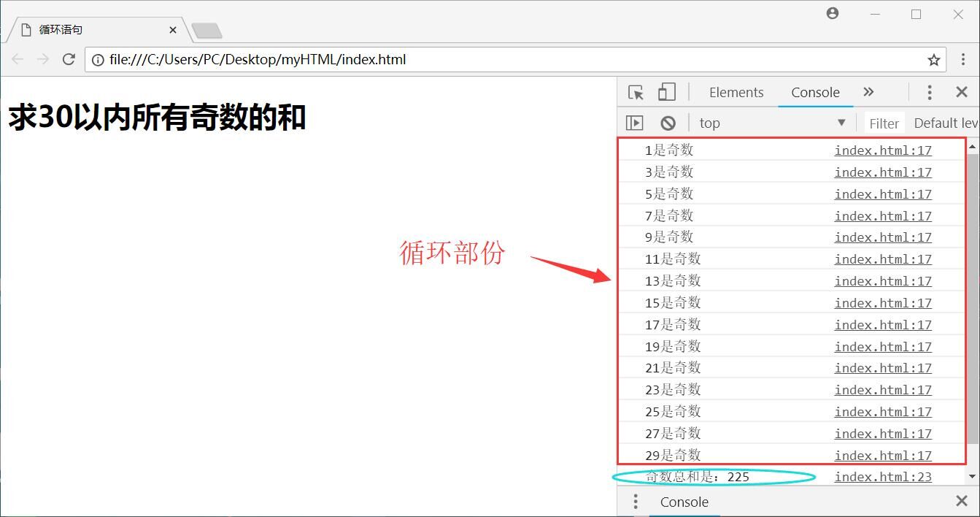Image resolution: width=980 pixels, height=517 pixels.
Task: Open index.html:17 link for 21是奇数
Action: click(x=883, y=368)
